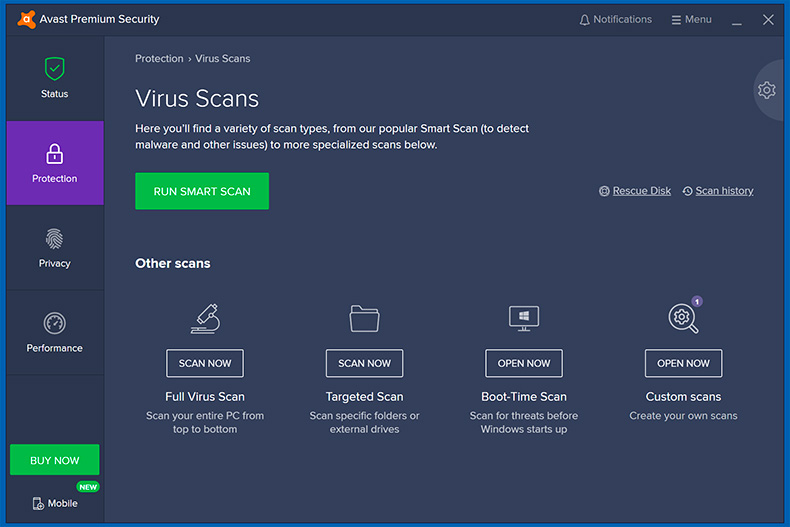This screenshot has height=527, width=790.
Task: Open the hamburger Menu icon
Action: point(676,20)
